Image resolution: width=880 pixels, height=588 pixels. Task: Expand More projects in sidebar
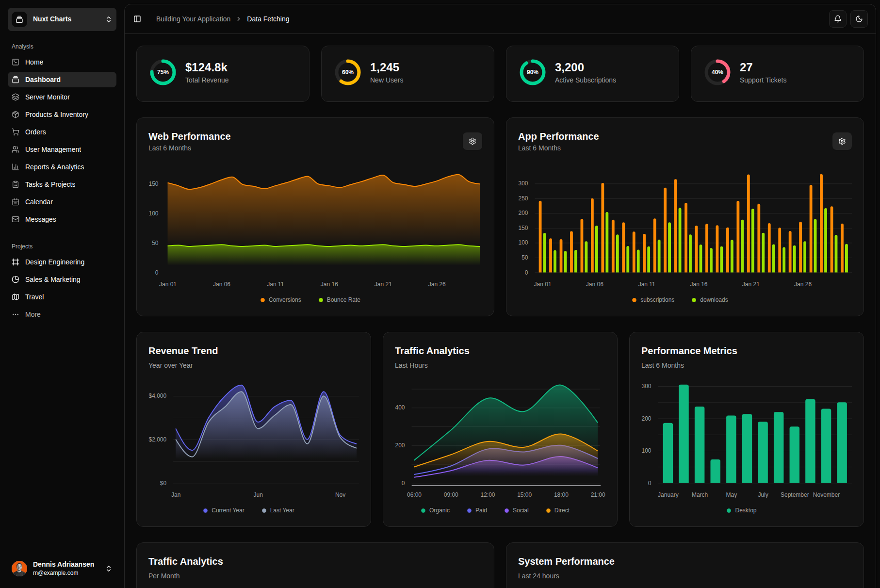point(33,314)
